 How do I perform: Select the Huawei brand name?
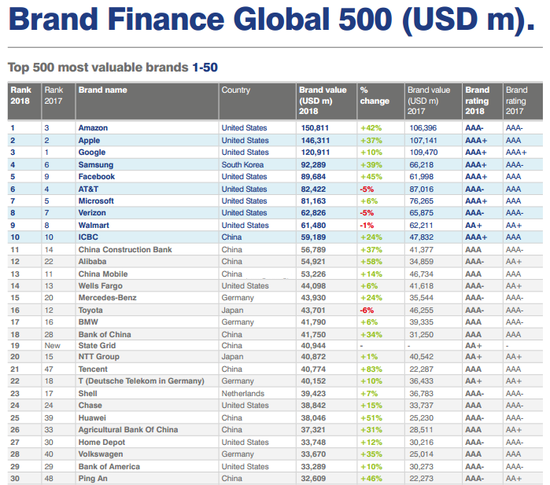(x=92, y=418)
